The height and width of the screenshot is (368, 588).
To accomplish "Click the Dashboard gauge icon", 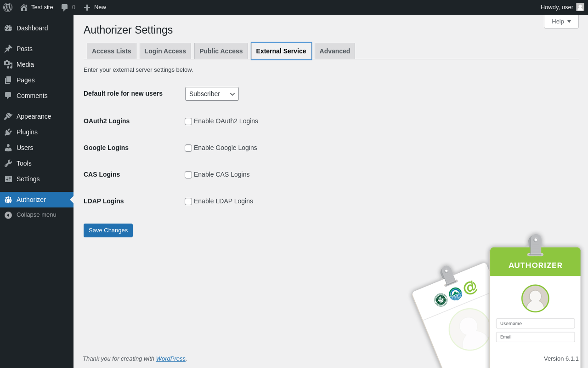I will pyautogui.click(x=8, y=28).
